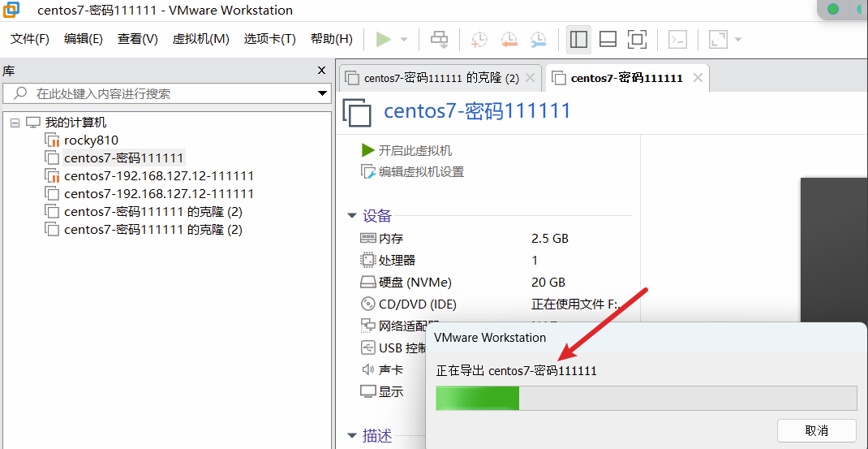The height and width of the screenshot is (449, 868).
Task: Click the 网络适配器 network adapter icon
Action: coord(367,326)
